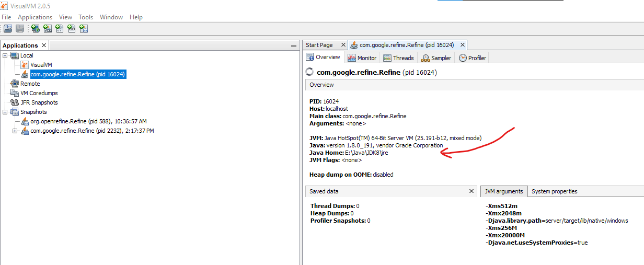Open the Sampler sub-tab
The width and height of the screenshot is (644, 265).
(436, 58)
